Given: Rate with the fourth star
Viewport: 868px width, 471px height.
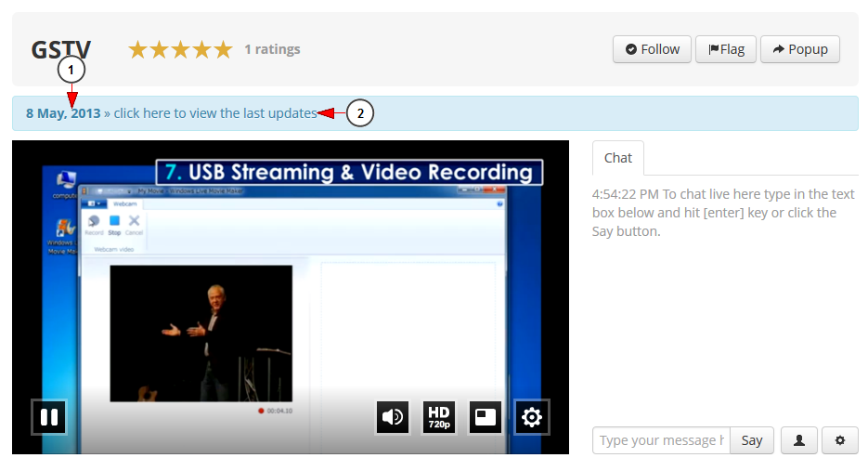Looking at the screenshot, I should click(202, 49).
